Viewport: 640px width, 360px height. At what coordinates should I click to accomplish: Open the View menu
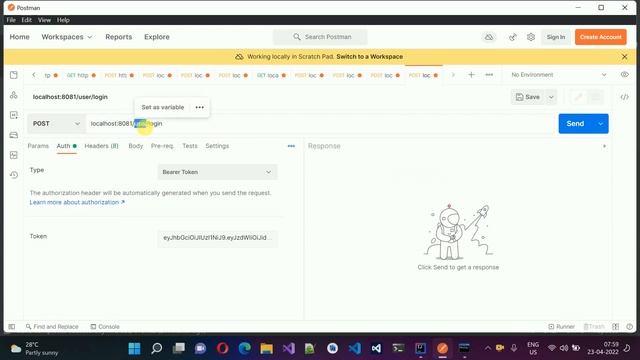tap(44, 20)
